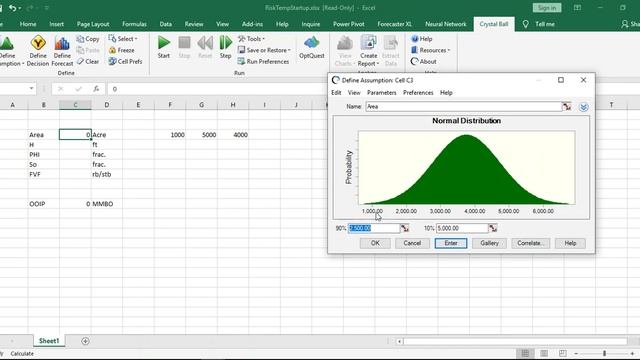The image size is (640, 360).
Task: Clear Crystal Ball data
Action: coord(88,61)
